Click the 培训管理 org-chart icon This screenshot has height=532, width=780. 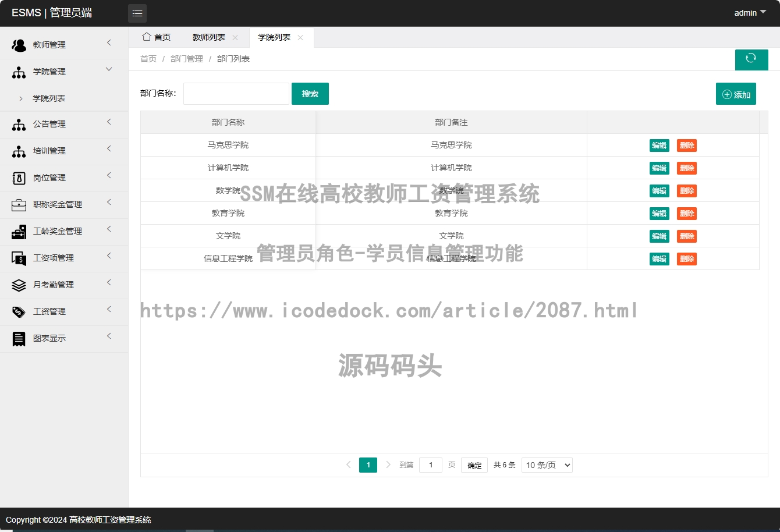[x=19, y=151]
